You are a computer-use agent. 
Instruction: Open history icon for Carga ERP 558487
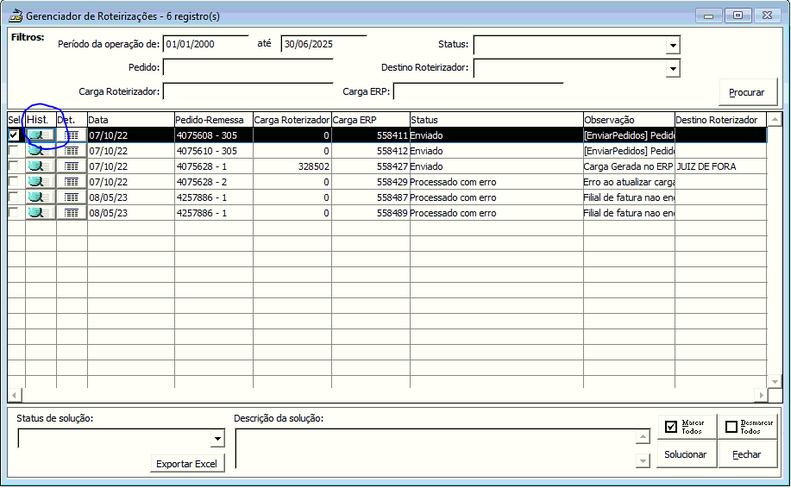tap(41, 198)
